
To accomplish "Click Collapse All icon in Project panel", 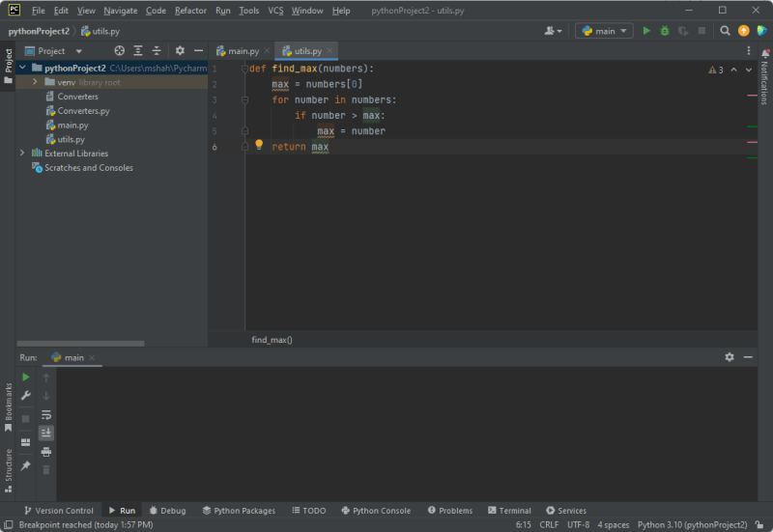I will coord(157,51).
